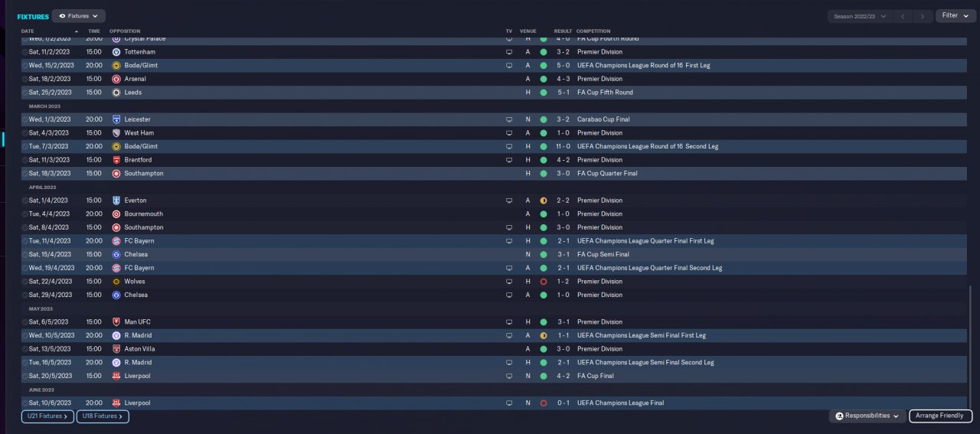Click the red loss indicator on Wolves row
This screenshot has width=980, height=434.
(x=544, y=282)
